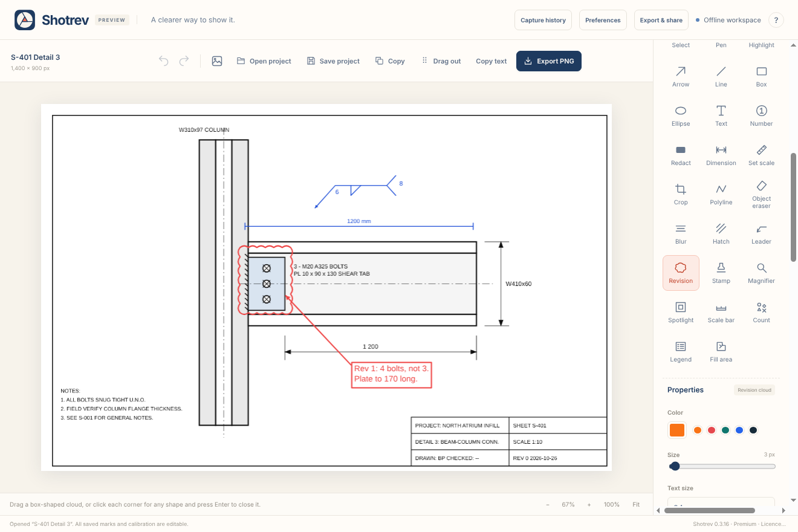Click Save project
Viewport: 798px width, 532px height.
[x=333, y=61]
